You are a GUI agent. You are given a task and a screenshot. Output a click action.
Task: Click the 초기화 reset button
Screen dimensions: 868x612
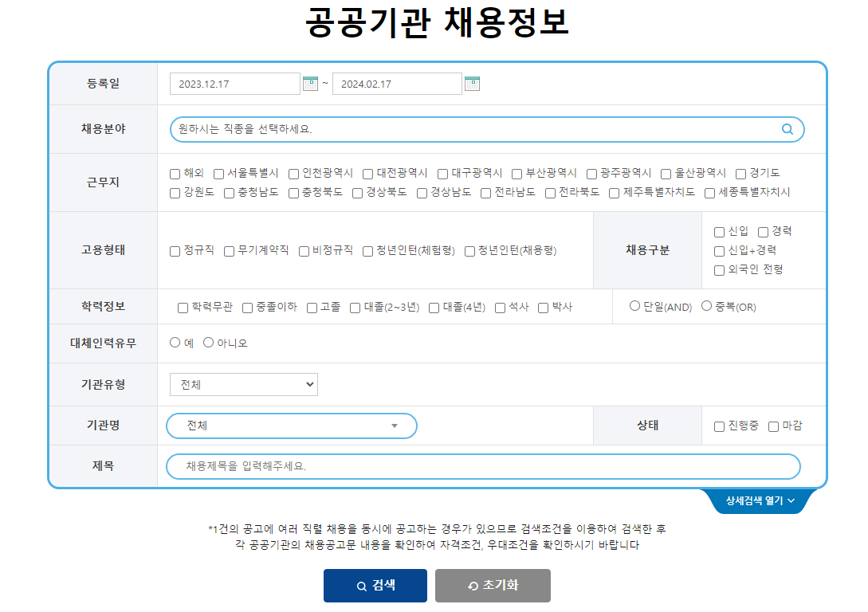492,585
